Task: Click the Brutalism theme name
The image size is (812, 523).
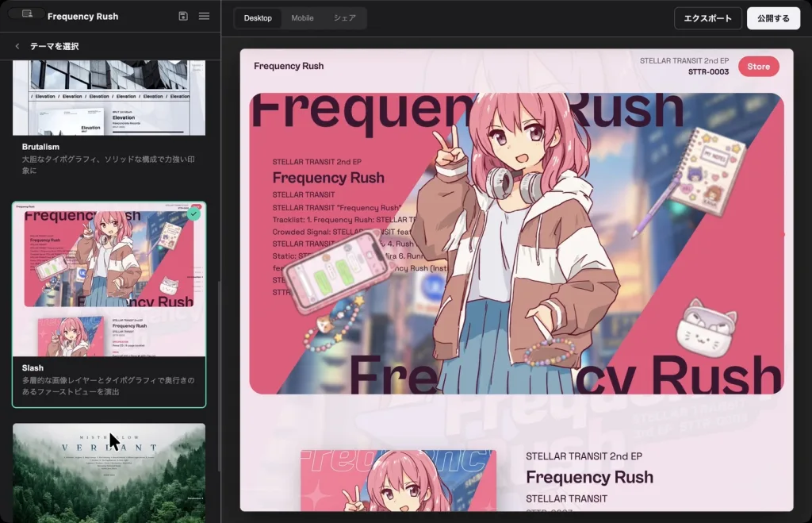Action: (x=40, y=147)
